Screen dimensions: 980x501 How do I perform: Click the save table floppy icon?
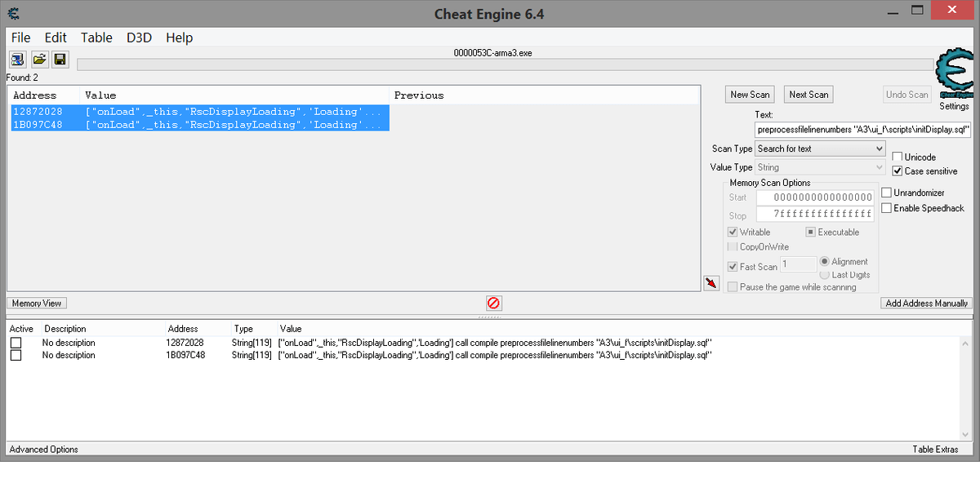pyautogui.click(x=60, y=60)
